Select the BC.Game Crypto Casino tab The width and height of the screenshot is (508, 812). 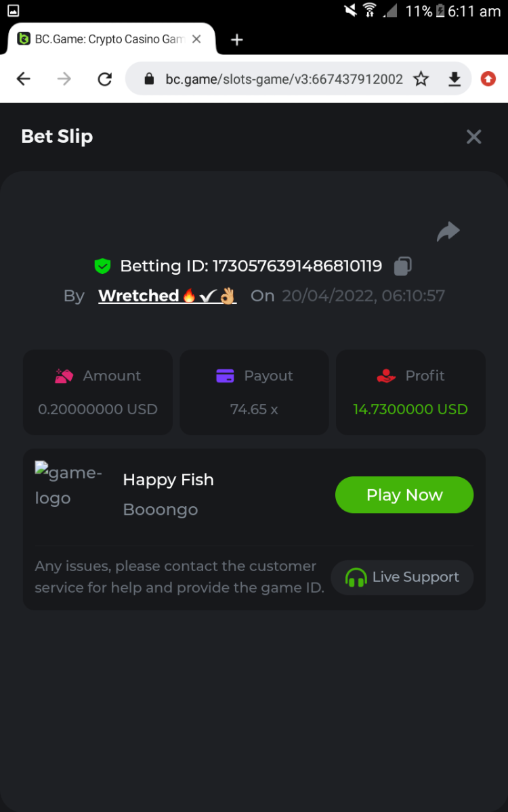(x=102, y=39)
